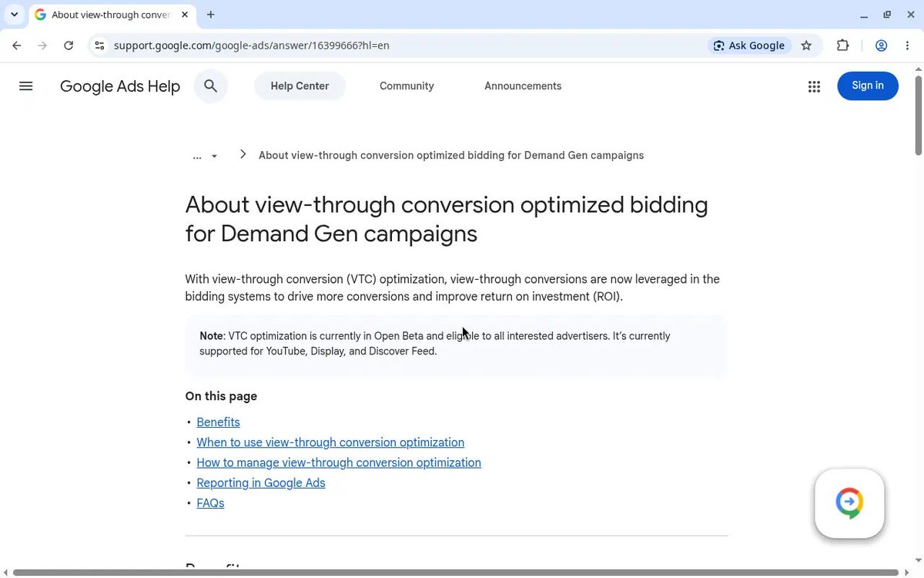The image size is (924, 578).
Task: Minimize the browser window
Action: (865, 15)
